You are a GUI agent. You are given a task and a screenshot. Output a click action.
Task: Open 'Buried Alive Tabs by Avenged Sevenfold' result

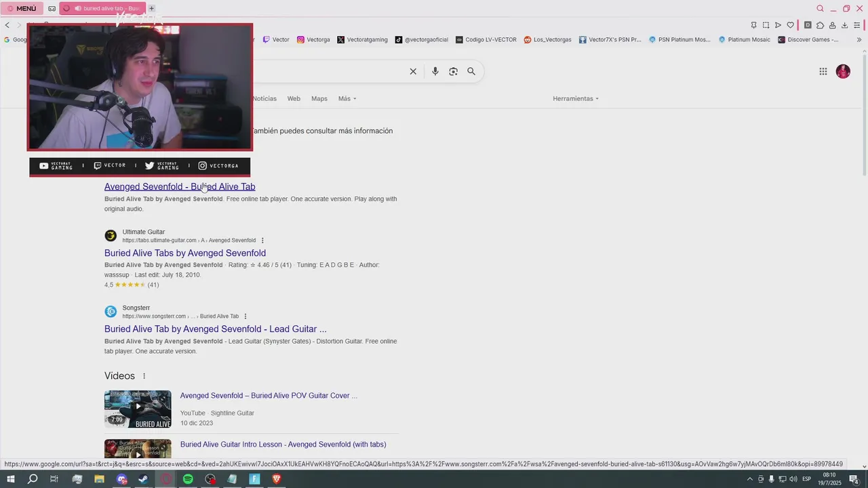click(x=185, y=253)
